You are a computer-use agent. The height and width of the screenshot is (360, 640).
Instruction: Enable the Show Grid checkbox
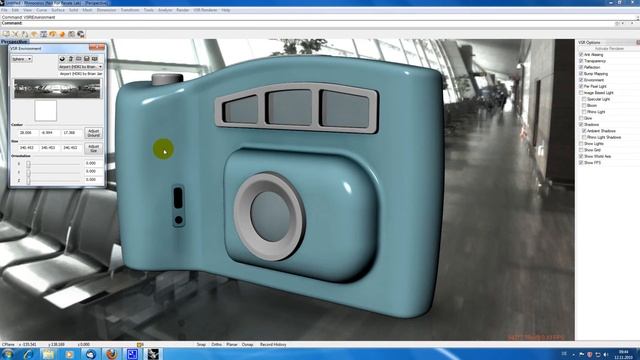[x=581, y=150]
